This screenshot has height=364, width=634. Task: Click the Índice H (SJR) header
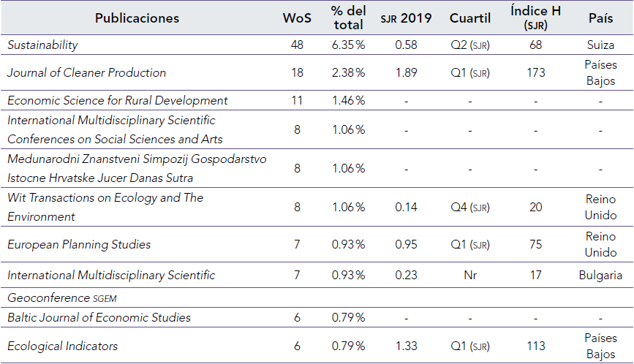click(x=535, y=18)
